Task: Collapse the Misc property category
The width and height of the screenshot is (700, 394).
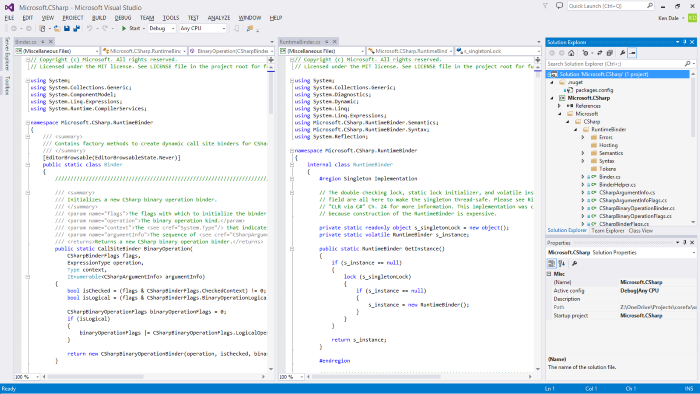Action: click(549, 274)
